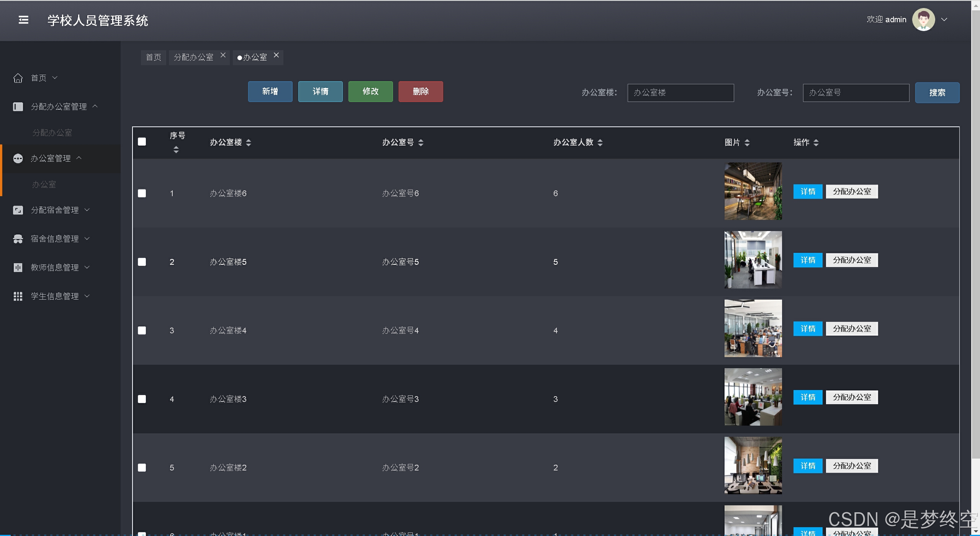980x536 pixels.
Task: Sort by the 办公室人数 column arrows
Action: [600, 143]
